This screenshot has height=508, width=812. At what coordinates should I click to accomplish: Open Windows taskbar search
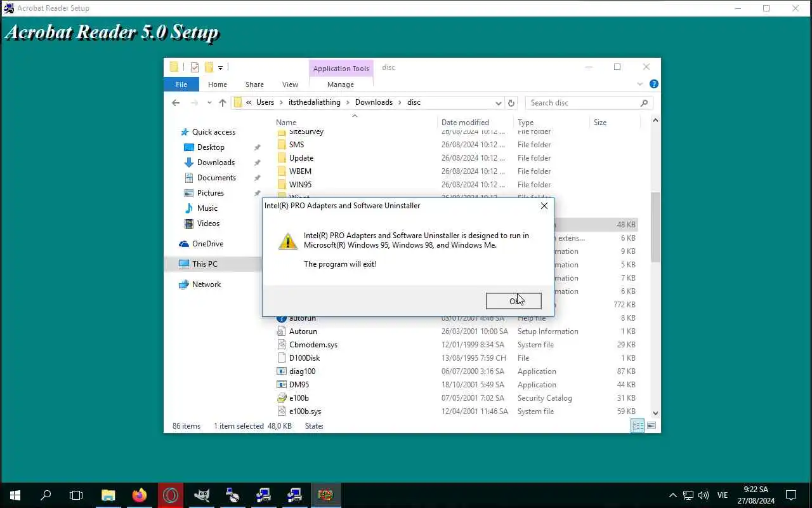click(46, 495)
